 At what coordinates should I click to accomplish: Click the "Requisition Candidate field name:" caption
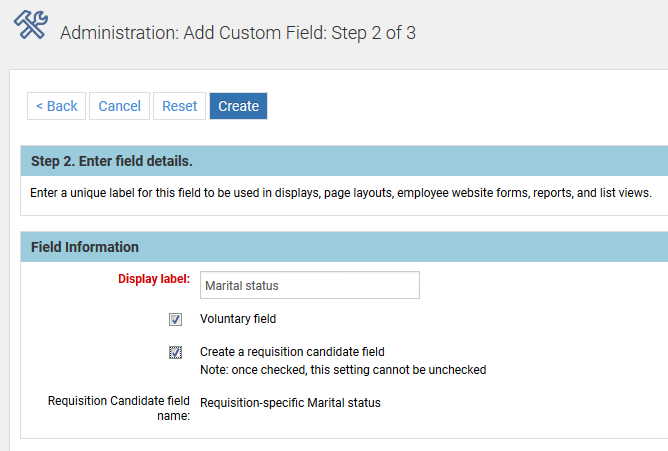(119, 408)
